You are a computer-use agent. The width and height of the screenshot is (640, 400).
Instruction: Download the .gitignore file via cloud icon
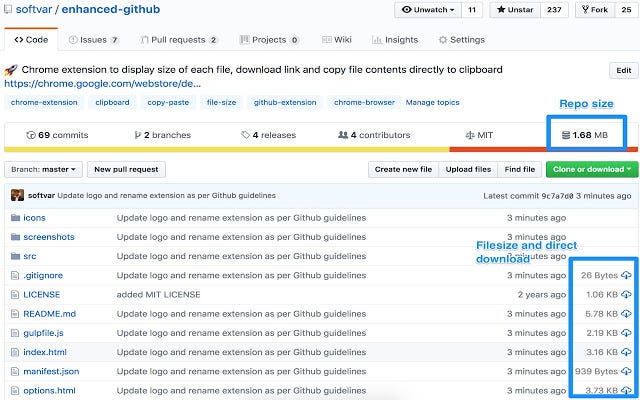click(626, 276)
